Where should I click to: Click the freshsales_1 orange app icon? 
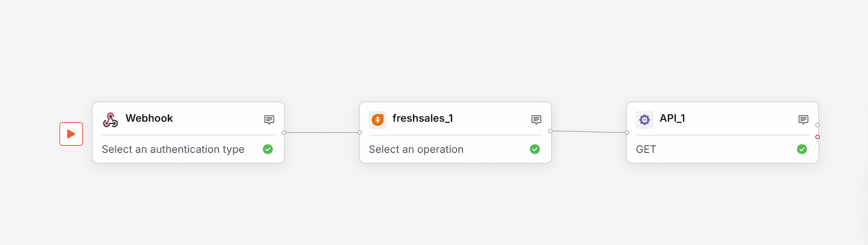pyautogui.click(x=378, y=120)
